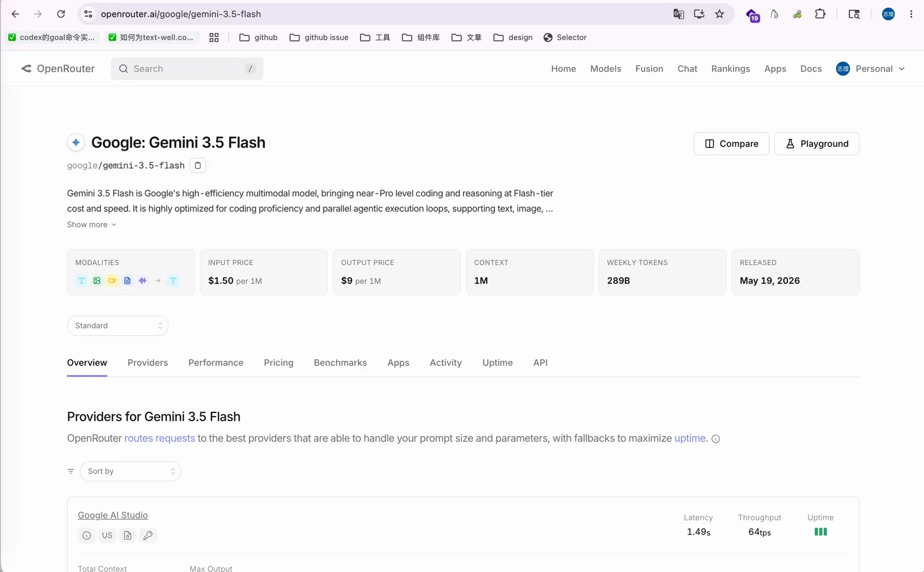Focus the OpenRouter Search field
Image resolution: width=924 pixels, height=572 pixels.
click(x=187, y=69)
